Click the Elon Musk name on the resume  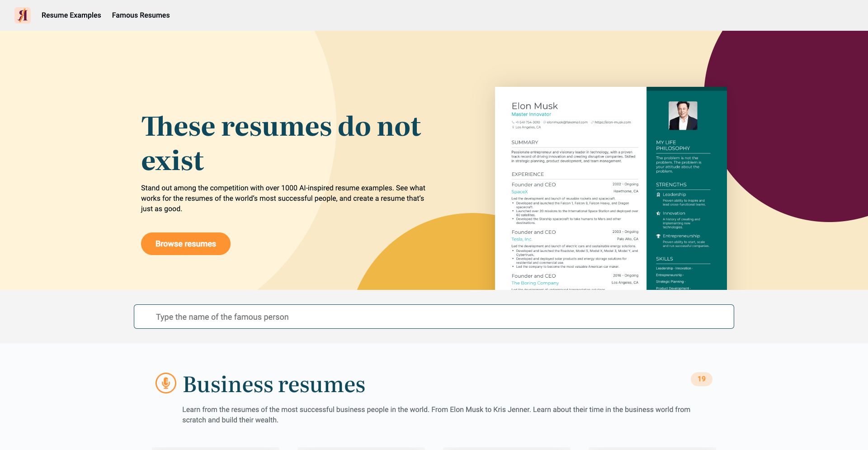tap(534, 106)
